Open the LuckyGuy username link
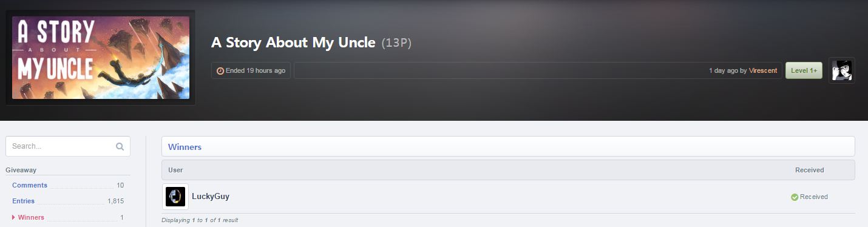Image resolution: width=868 pixels, height=227 pixels. point(211,197)
